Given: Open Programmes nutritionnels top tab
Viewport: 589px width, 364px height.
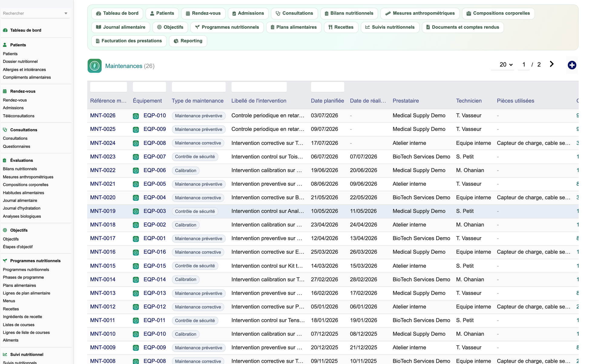Looking at the screenshot, I should click(227, 27).
